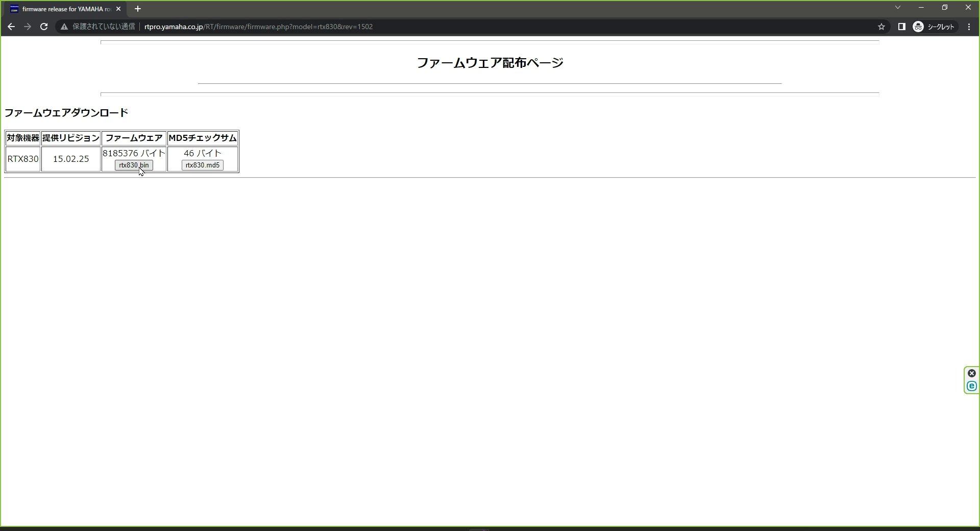The height and width of the screenshot is (531, 980).
Task: Close the YAMAHA firmware tab
Action: click(x=118, y=9)
